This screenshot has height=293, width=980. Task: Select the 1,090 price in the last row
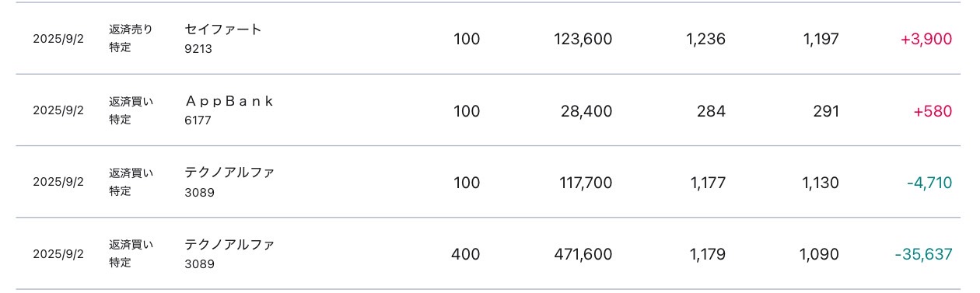click(x=821, y=254)
